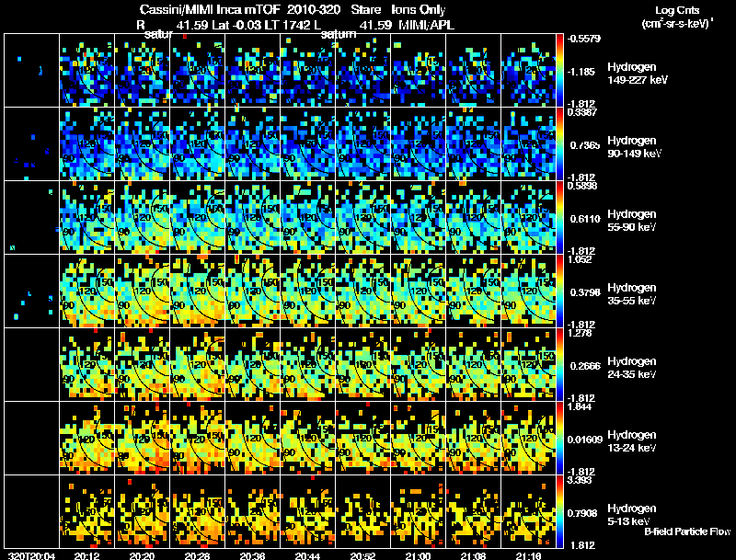Click the '320T20:04' time axis label
The width and height of the screenshot is (736, 560).
(x=31, y=555)
